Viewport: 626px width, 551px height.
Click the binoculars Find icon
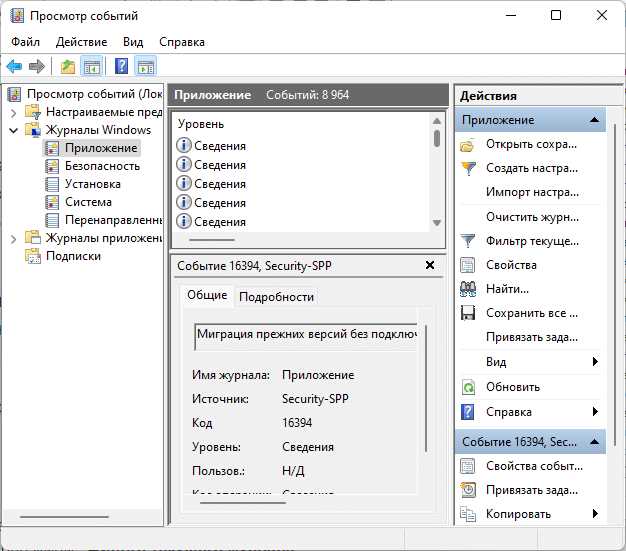point(467,289)
